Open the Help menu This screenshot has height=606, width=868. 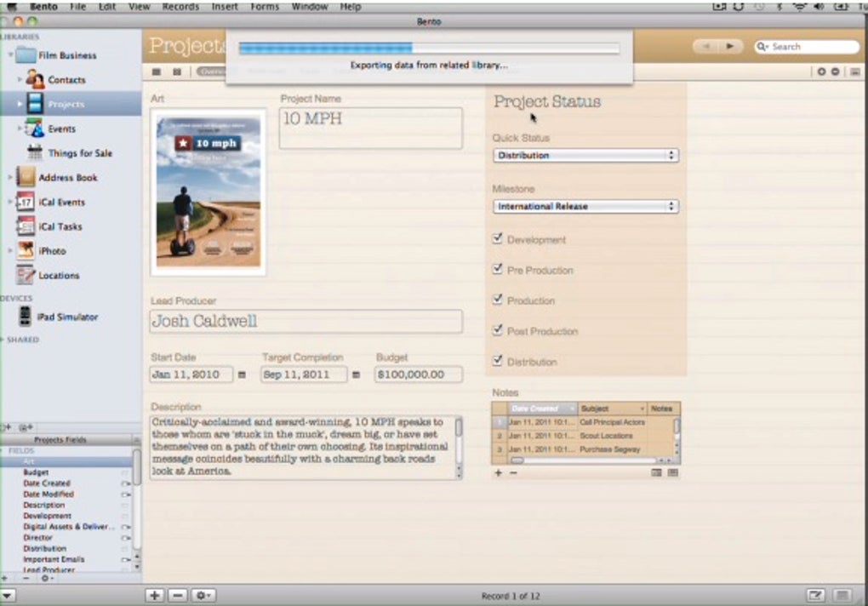pos(351,7)
